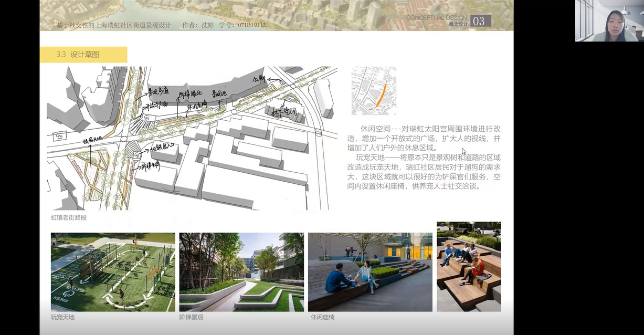Click the 休闲座椅 caption text
This screenshot has width=644, height=335.
click(x=322, y=317)
